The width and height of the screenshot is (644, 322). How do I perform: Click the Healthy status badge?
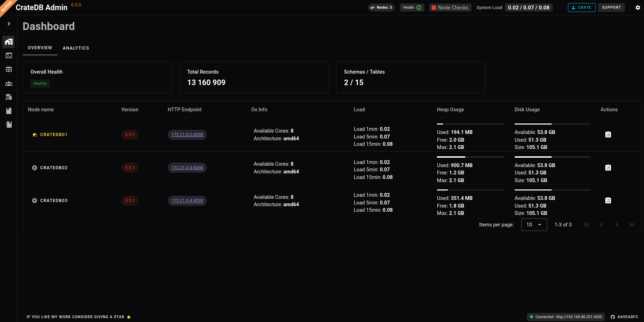[x=40, y=83]
